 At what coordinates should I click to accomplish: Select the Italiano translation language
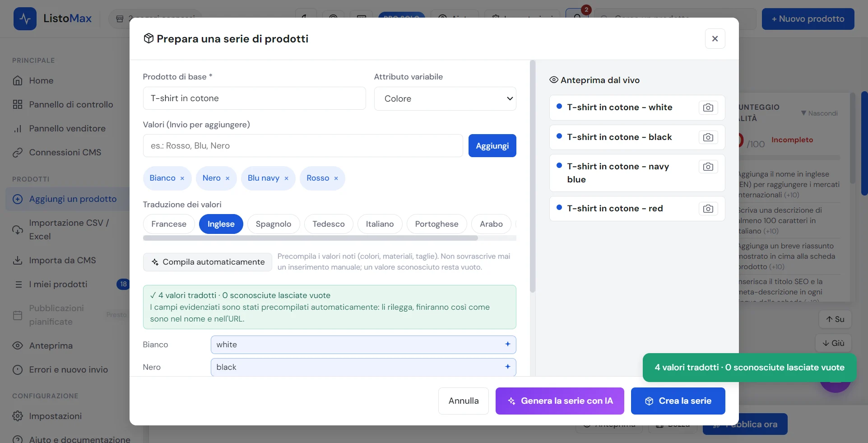(380, 224)
